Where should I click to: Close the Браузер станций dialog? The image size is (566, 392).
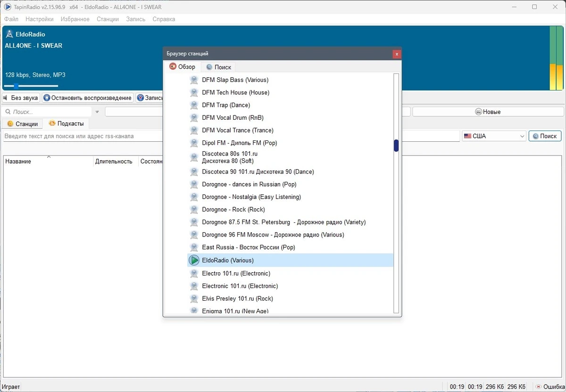pos(397,54)
